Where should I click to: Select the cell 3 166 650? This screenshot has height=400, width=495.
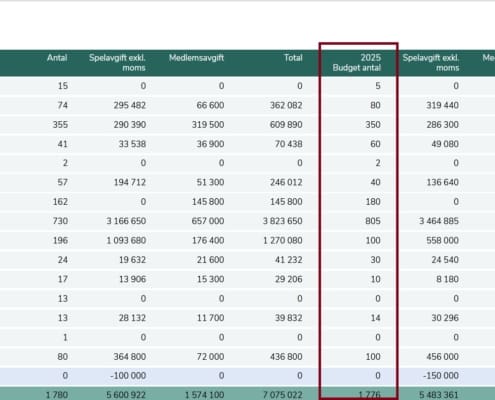(126, 221)
